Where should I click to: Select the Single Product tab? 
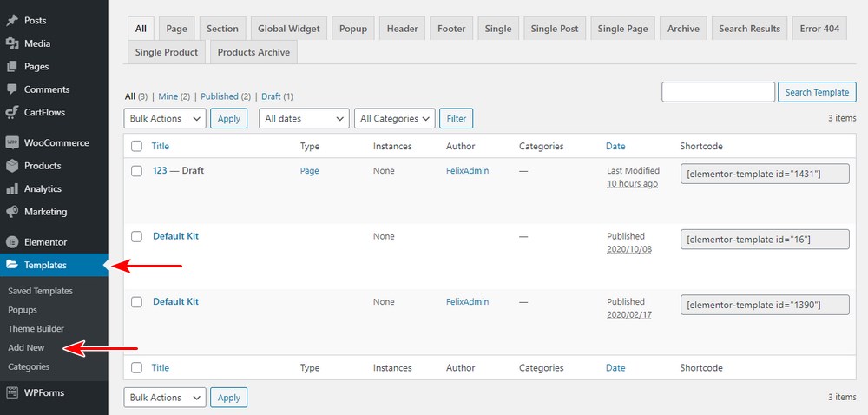tap(166, 52)
